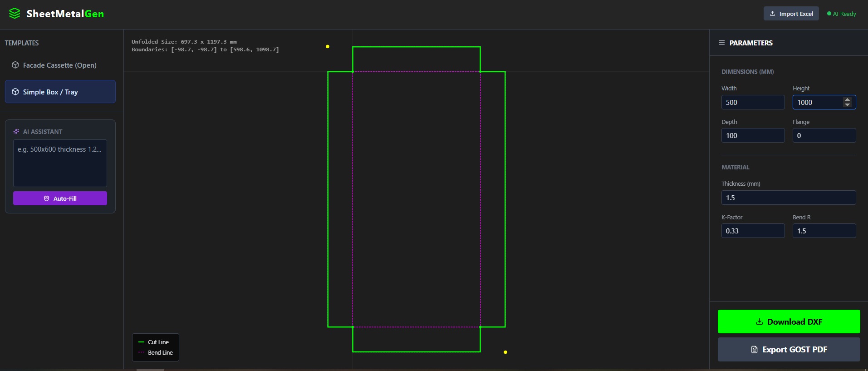Image resolution: width=868 pixels, height=371 pixels.
Task: Decrease Height with the stepper down arrow
Action: pyautogui.click(x=847, y=105)
